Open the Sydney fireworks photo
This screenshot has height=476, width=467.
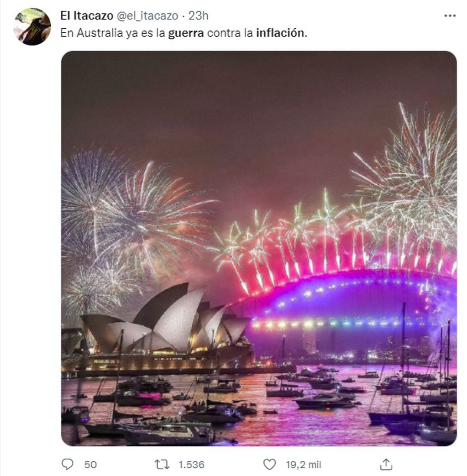(259, 248)
